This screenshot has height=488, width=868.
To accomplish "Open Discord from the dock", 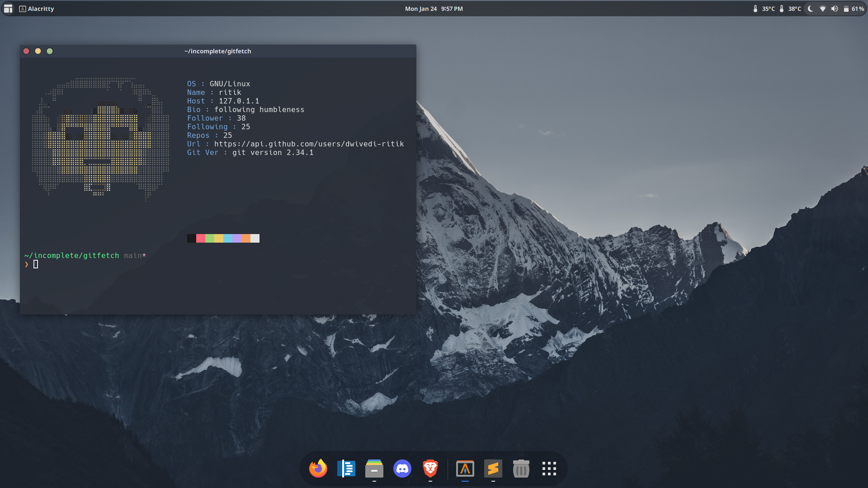I will (x=402, y=469).
